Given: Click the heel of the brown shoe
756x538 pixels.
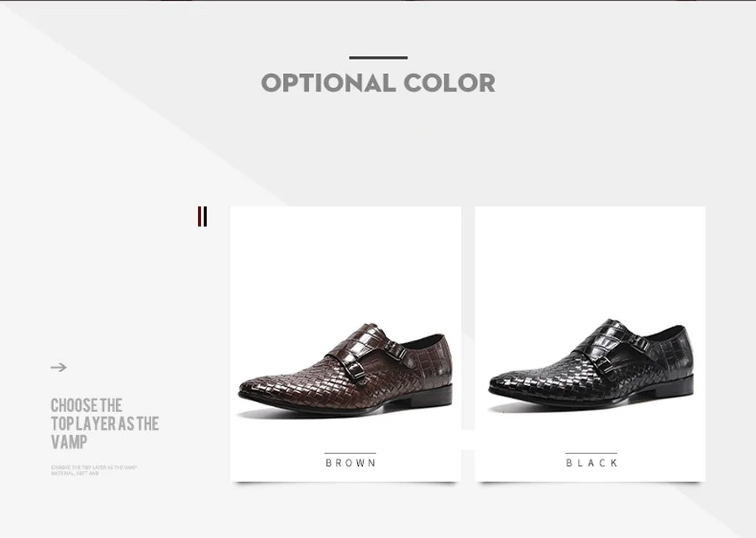Looking at the screenshot, I should pos(432,395).
